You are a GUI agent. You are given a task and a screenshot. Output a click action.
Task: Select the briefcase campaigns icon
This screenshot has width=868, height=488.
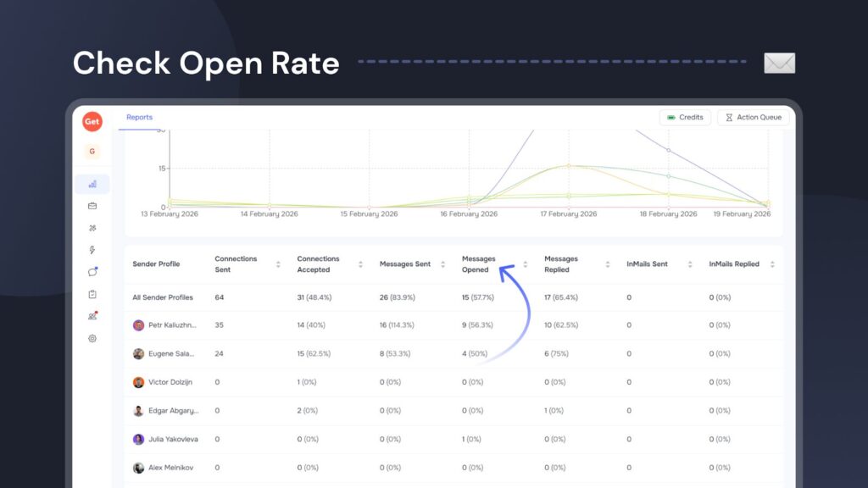[92, 206]
